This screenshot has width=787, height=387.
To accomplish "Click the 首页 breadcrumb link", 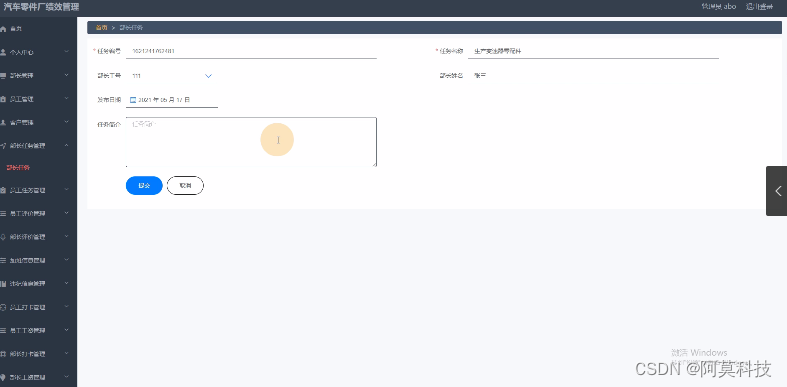I will click(101, 28).
